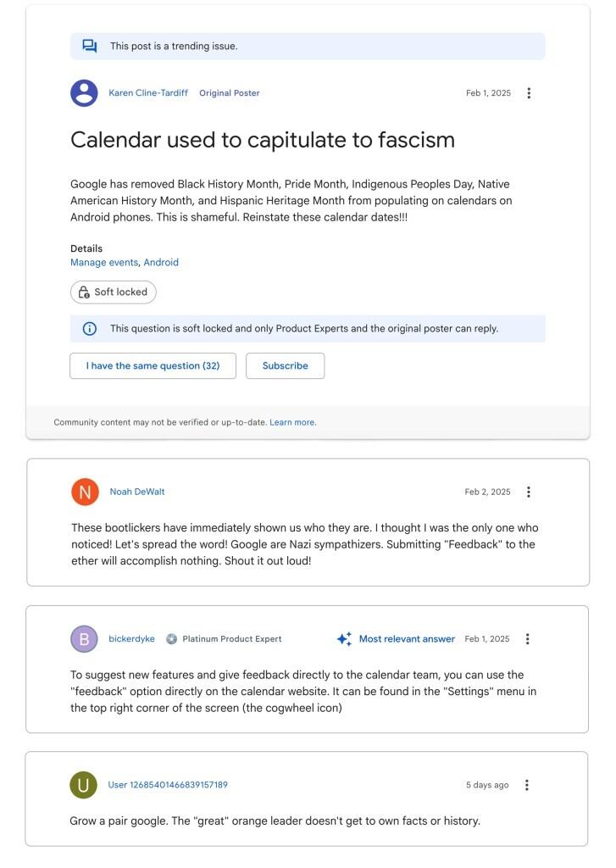This screenshot has height=868, width=616.
Task: Click bickerdyke purple B avatar
Action: coord(84,639)
